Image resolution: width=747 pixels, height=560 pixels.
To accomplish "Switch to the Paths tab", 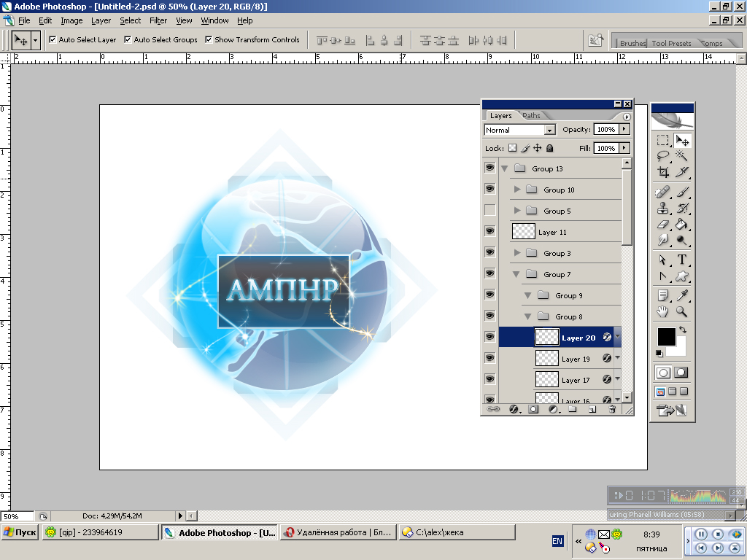I will (532, 116).
